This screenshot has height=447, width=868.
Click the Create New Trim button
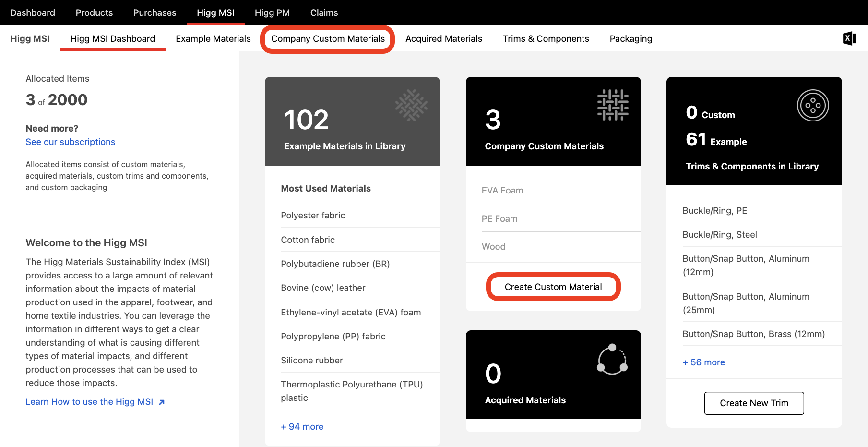[754, 403]
